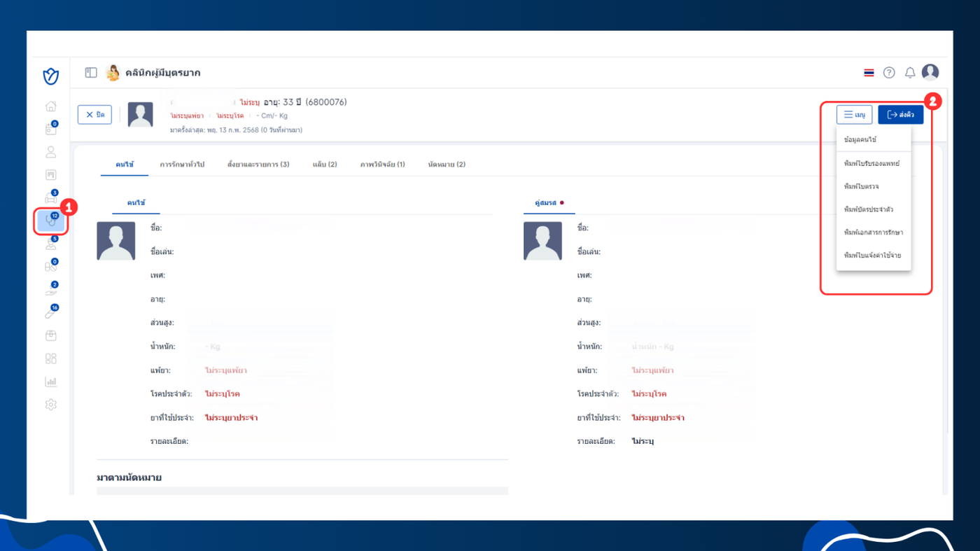This screenshot has width=980, height=551.
Task: Click the tulip shield app logo
Action: [x=50, y=76]
